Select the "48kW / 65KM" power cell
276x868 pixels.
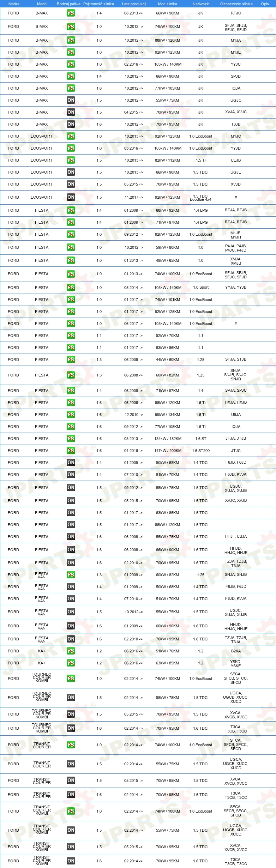[x=168, y=260]
